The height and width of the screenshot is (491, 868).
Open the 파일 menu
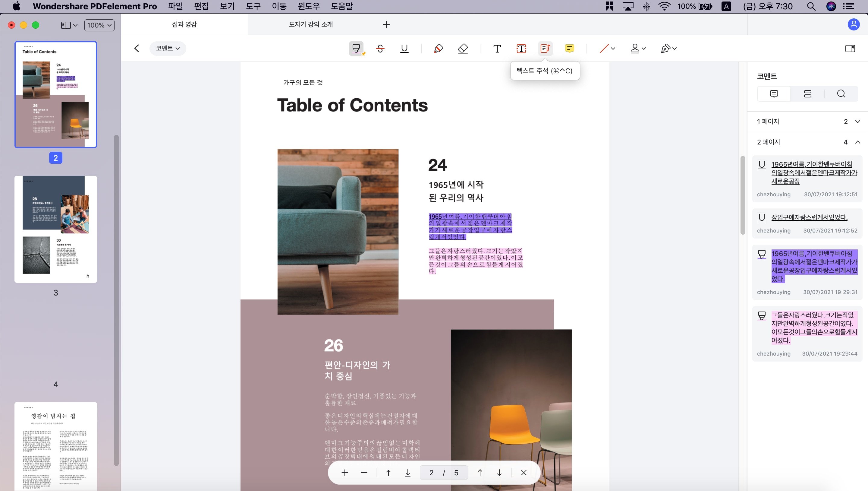coord(175,6)
